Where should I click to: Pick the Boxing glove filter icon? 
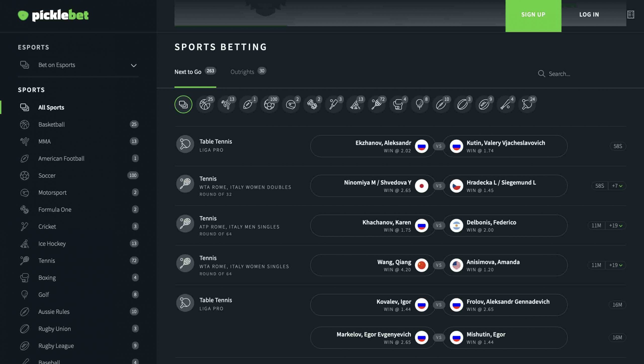[x=398, y=104]
